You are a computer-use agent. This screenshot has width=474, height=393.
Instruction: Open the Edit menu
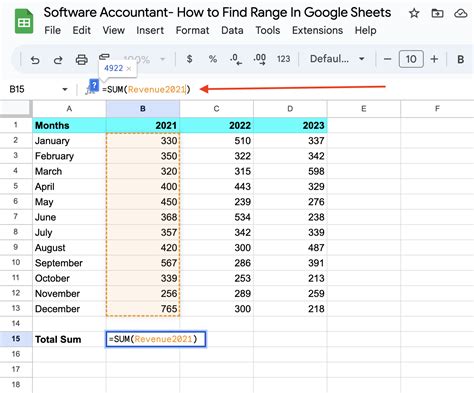click(x=81, y=30)
